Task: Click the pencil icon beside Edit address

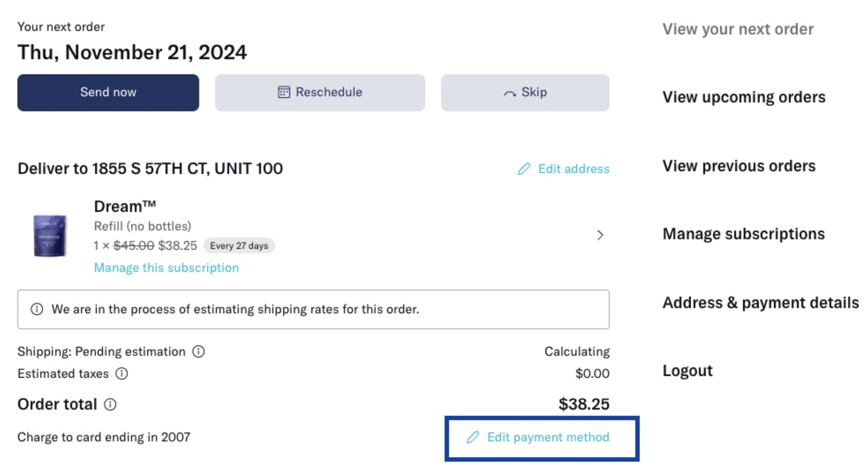Action: click(x=524, y=169)
